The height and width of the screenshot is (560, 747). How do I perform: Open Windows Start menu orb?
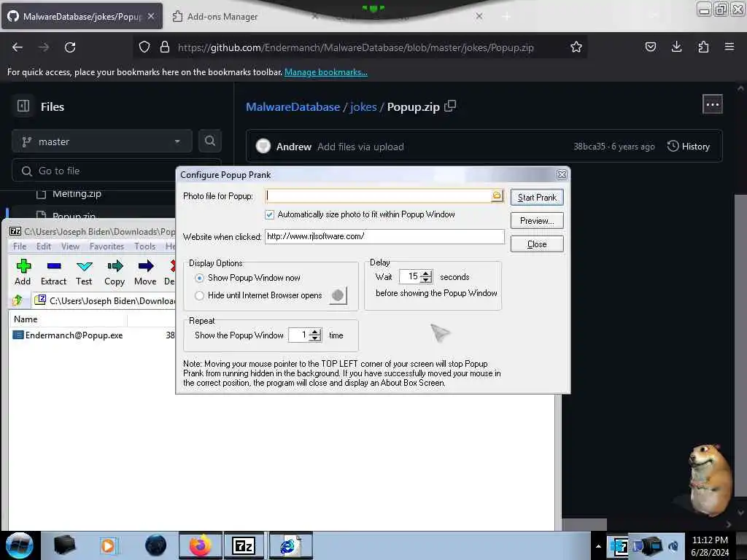(x=20, y=545)
